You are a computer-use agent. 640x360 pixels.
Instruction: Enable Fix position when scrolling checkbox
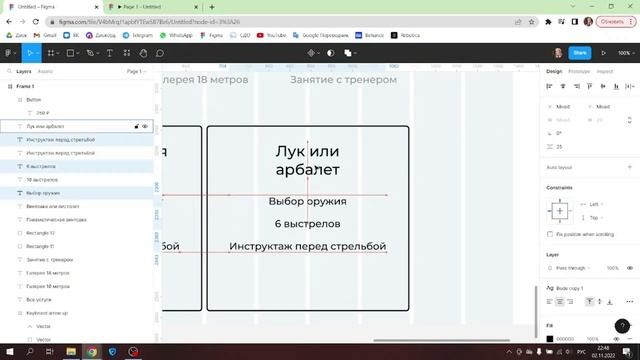(x=550, y=234)
